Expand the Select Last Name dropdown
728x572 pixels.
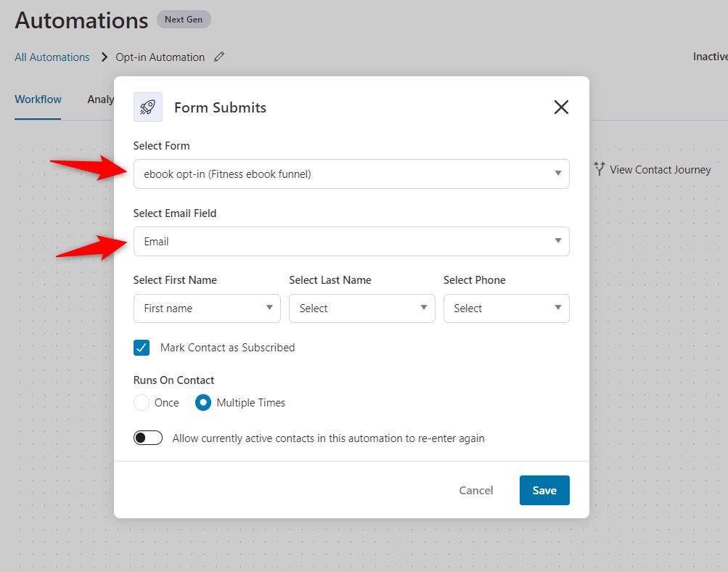pos(361,309)
